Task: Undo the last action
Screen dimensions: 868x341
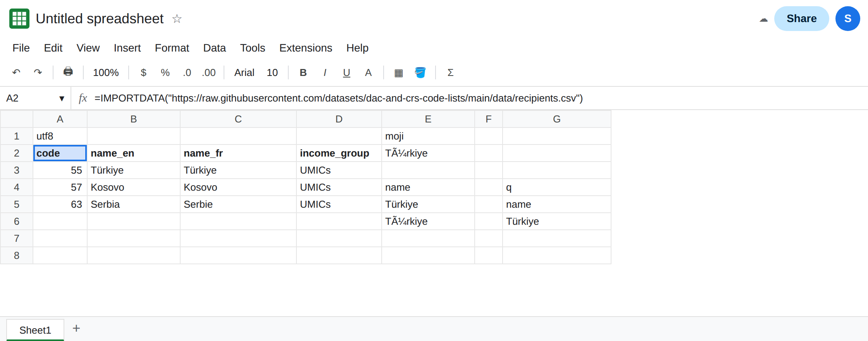Action: [x=16, y=72]
